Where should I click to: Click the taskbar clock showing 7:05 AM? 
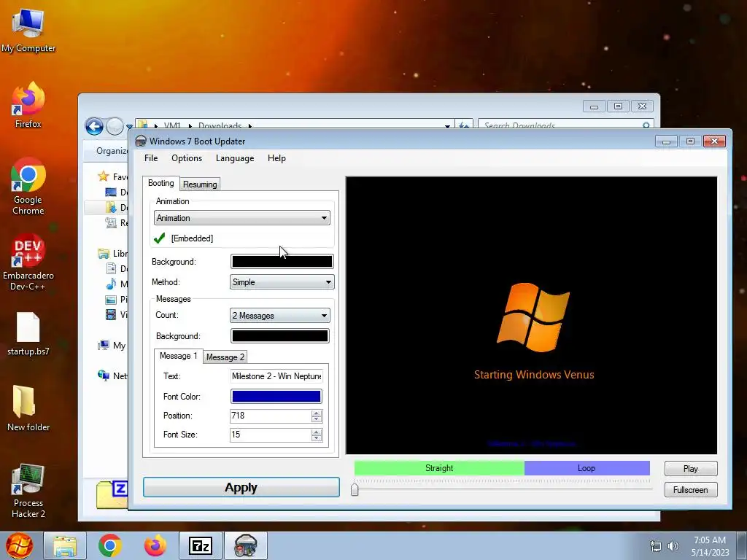710,546
